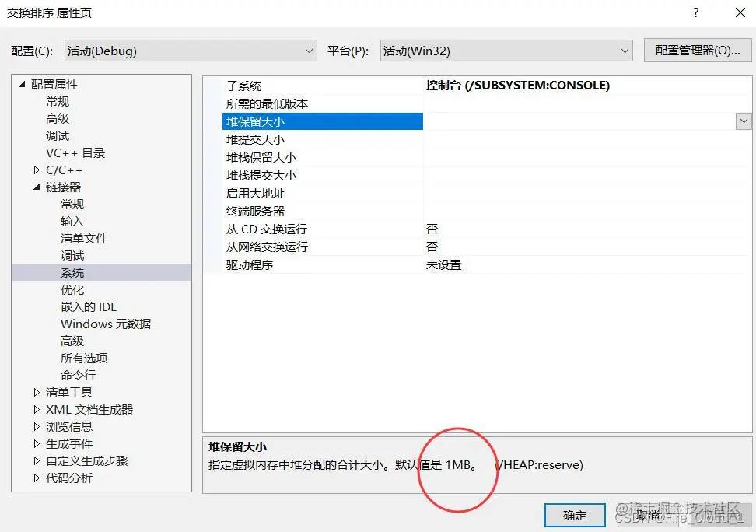Expand the 浏览信息 tree node
The image size is (756, 532).
point(35,426)
